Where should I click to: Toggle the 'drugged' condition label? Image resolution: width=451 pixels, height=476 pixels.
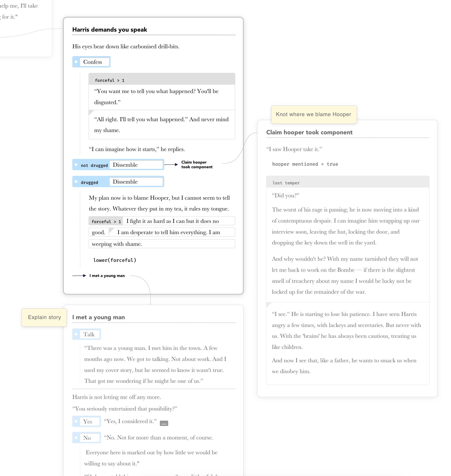point(90,182)
